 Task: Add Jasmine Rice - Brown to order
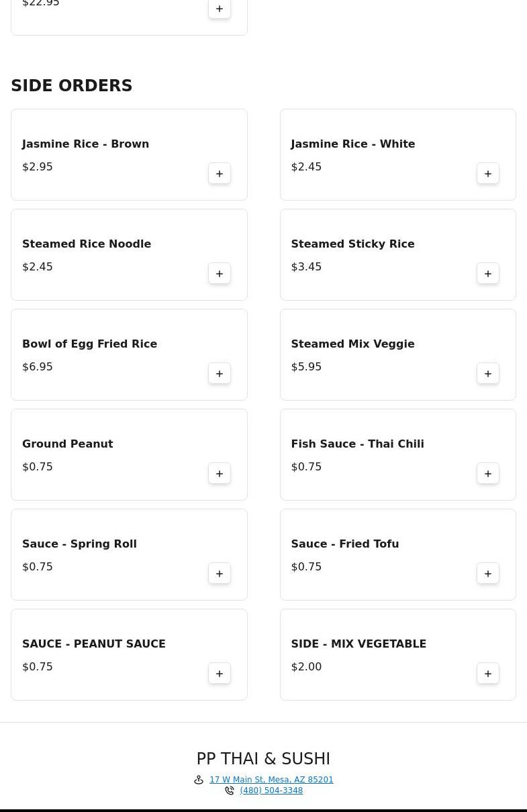[x=220, y=174]
